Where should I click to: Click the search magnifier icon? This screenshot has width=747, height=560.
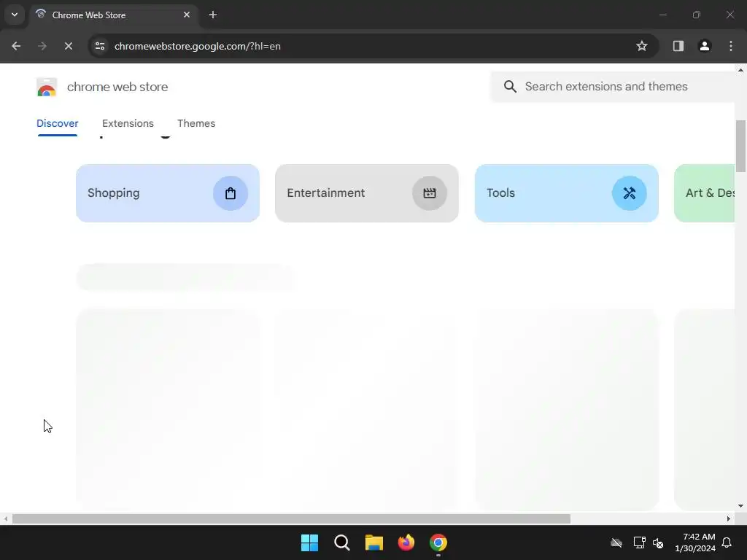point(510,86)
